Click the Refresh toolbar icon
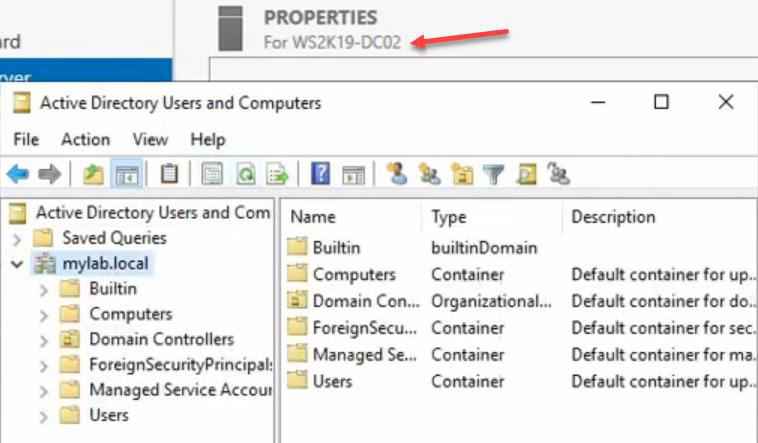The width and height of the screenshot is (758, 443). 246,174
